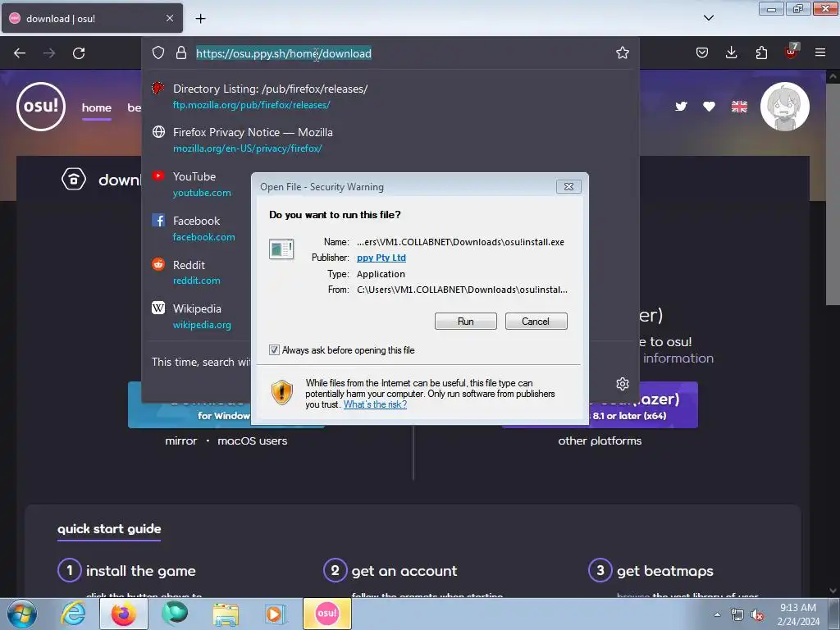The image size is (840, 630).
Task: Open the home menu on osu! site
Action: [97, 107]
